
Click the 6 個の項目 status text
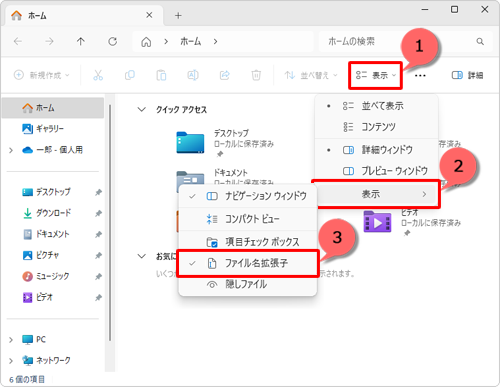[27, 379]
